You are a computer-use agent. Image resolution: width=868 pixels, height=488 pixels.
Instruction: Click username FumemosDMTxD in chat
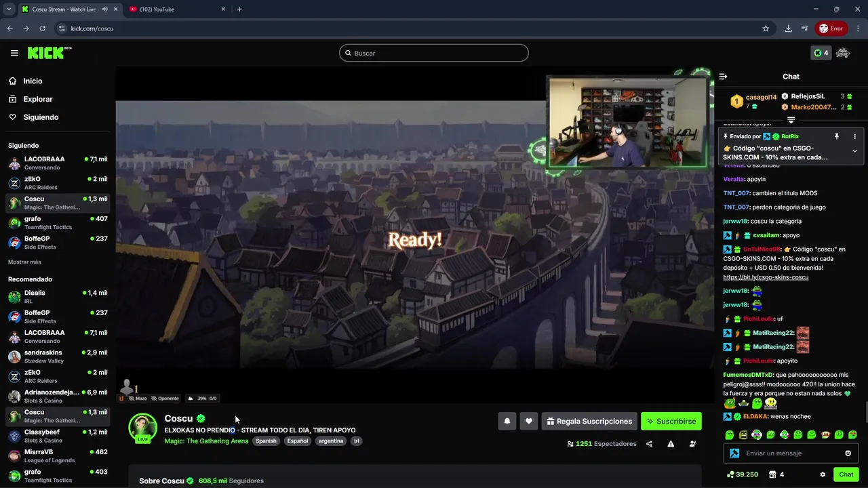coord(748,375)
